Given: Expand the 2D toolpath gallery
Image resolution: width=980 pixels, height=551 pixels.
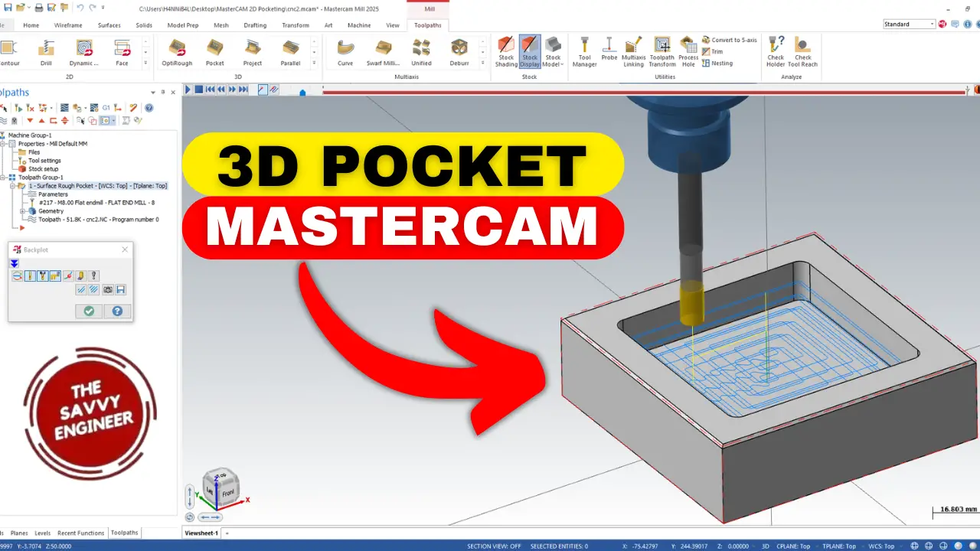Looking at the screenshot, I should (145, 63).
